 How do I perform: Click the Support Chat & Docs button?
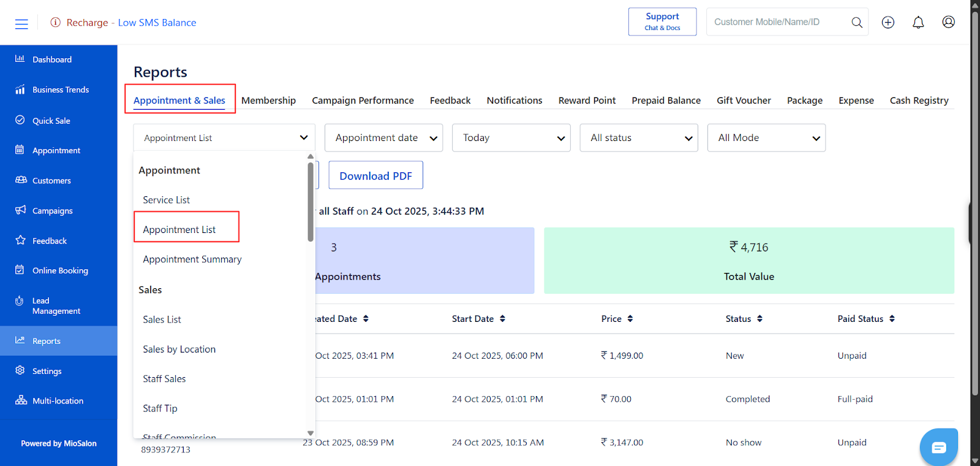pos(662,22)
